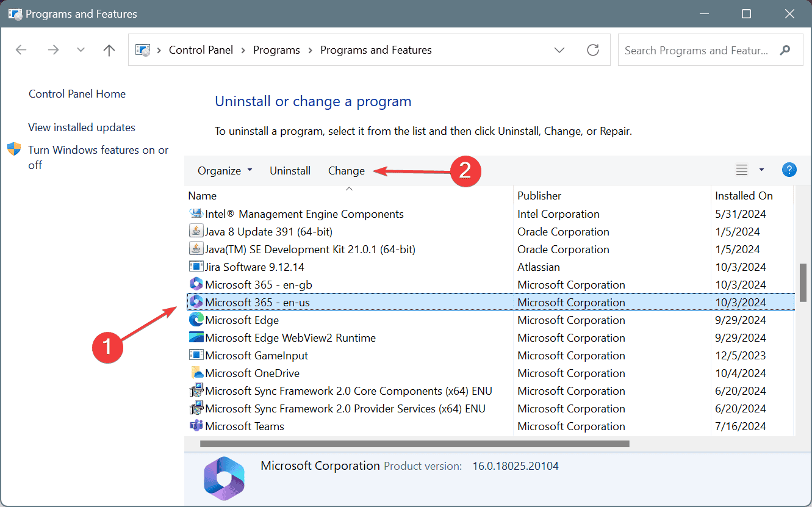Click product version 16.0.18025.20104 text
The height and width of the screenshot is (507, 812).
pyautogui.click(x=516, y=466)
